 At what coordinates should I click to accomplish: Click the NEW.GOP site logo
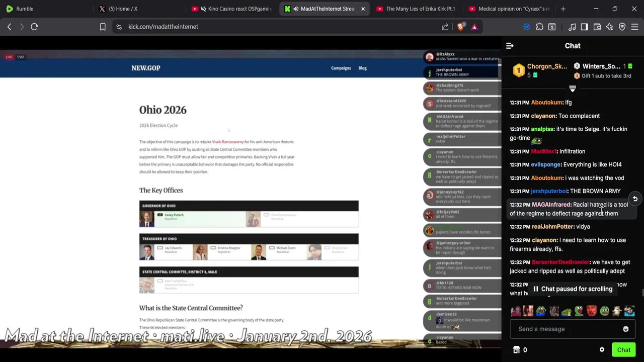146,68
